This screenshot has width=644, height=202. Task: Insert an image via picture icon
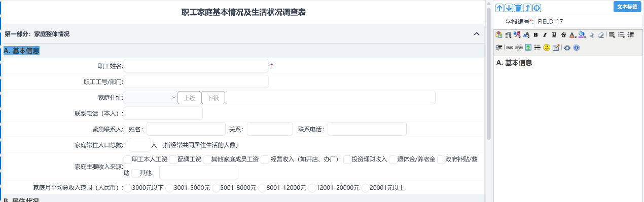pyautogui.click(x=528, y=48)
